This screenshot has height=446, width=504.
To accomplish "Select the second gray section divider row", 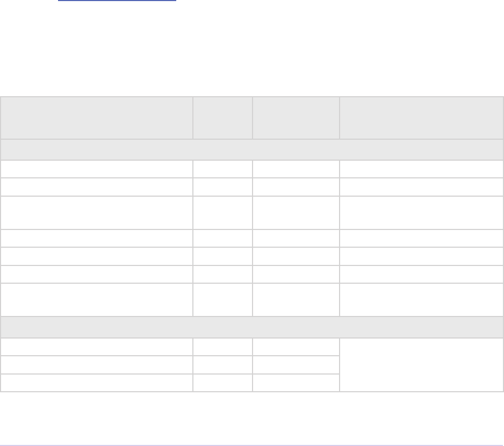I will point(252,327).
